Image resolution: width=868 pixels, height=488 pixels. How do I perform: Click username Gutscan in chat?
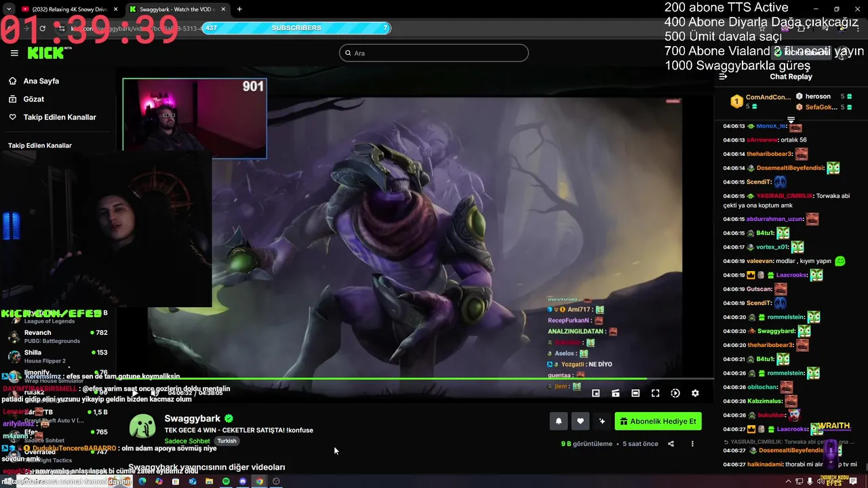(x=759, y=289)
